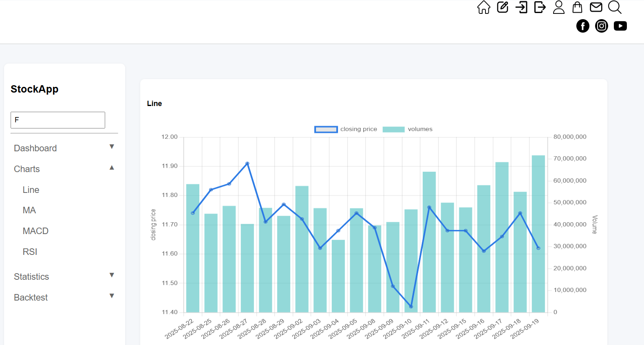The image size is (644, 345).
Task: Click the sign-in arrow icon
Action: [521, 7]
